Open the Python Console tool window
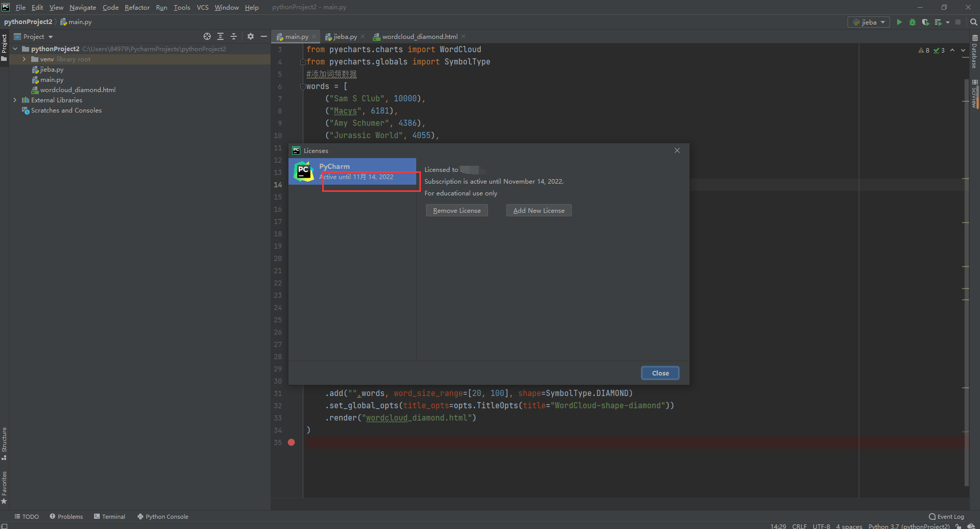This screenshot has width=980, height=529. [163, 516]
